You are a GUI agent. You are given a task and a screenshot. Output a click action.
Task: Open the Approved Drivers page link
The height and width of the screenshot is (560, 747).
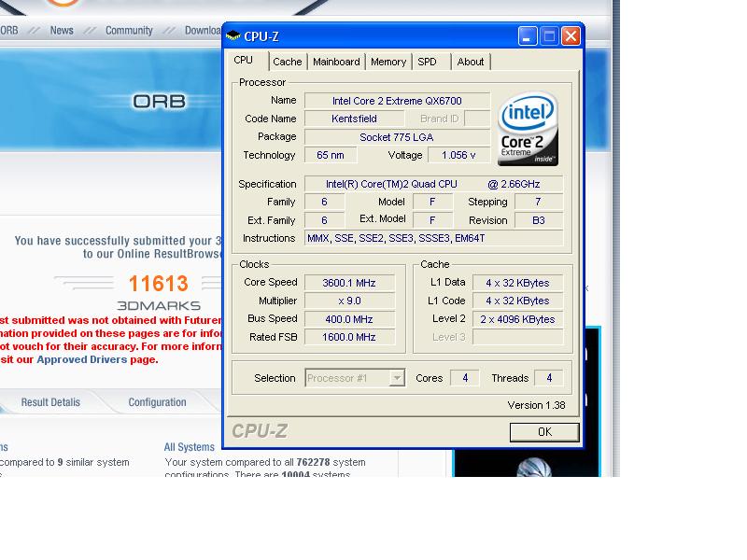point(82,359)
